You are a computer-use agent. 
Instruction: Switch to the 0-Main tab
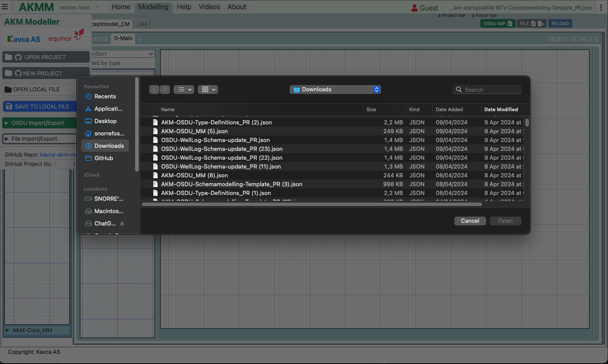click(123, 38)
